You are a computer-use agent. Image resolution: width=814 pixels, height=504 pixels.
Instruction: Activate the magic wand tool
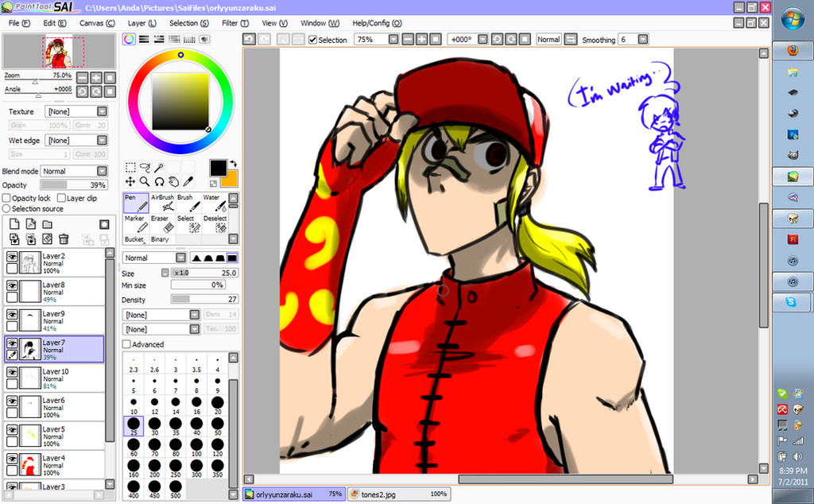pyautogui.click(x=159, y=167)
